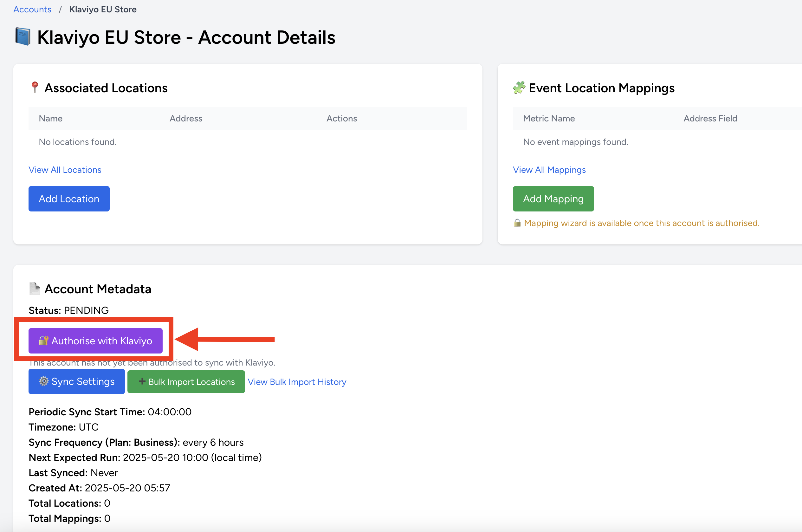Click the gear icon on Sync Settings
This screenshot has width=802, height=532.
tap(44, 381)
